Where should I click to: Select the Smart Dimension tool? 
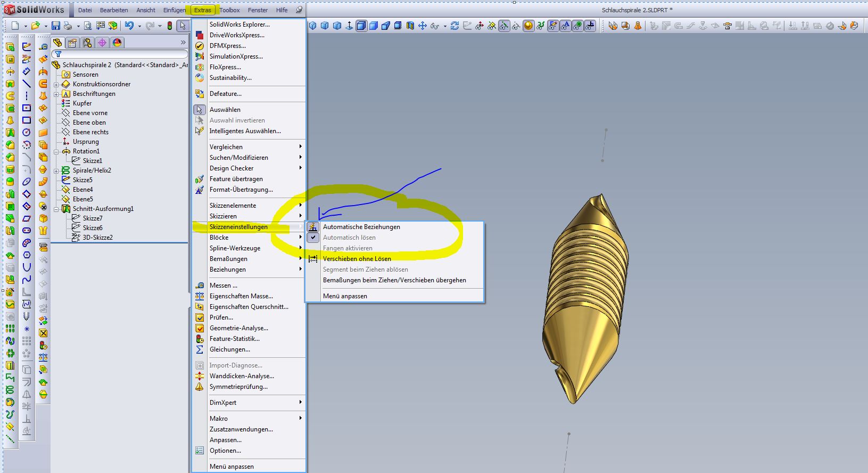(x=27, y=71)
